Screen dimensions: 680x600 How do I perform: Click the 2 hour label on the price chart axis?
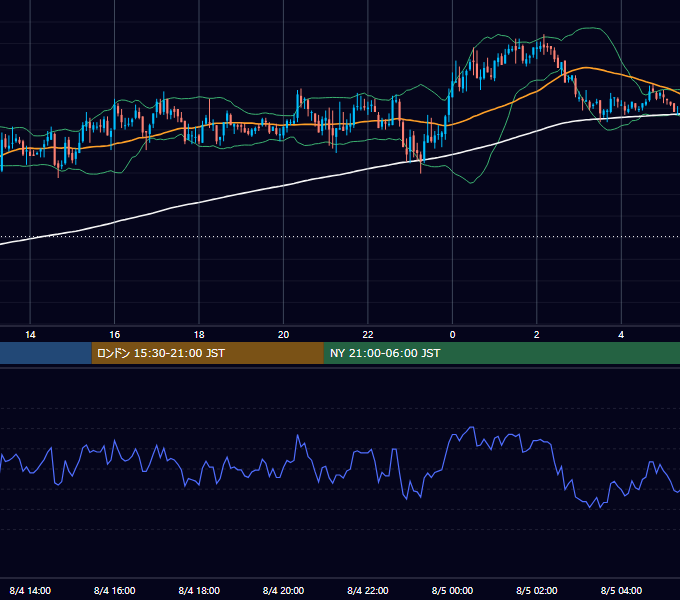coord(536,335)
